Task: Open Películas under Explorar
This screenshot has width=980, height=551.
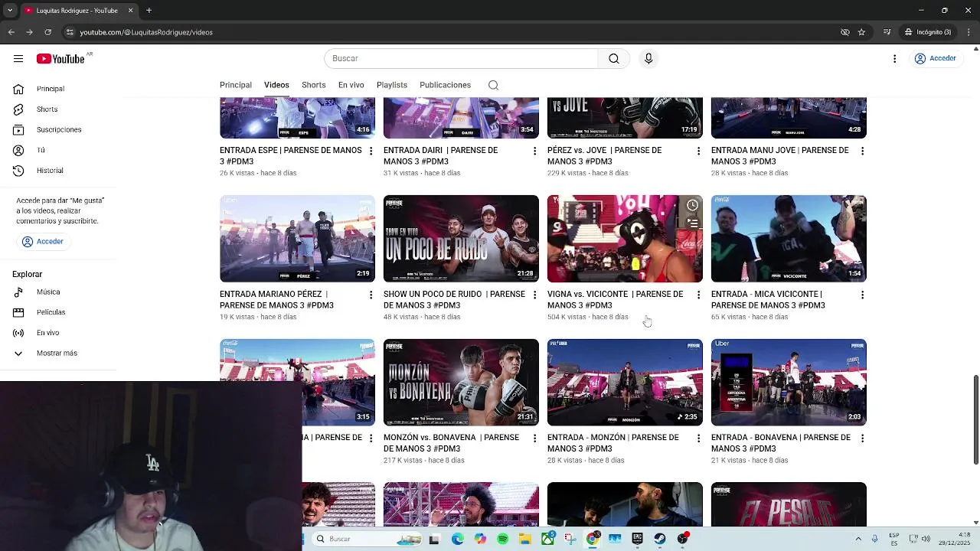Action: tap(51, 312)
